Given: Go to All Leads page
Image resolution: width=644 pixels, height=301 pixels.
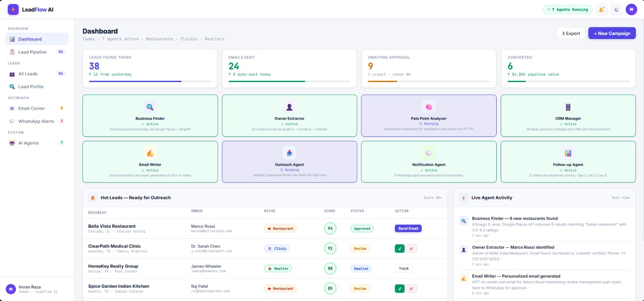Looking at the screenshot, I should 37,74.
